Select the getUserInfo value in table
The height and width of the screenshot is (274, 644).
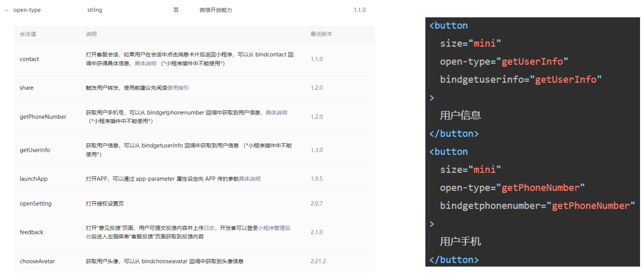point(35,150)
